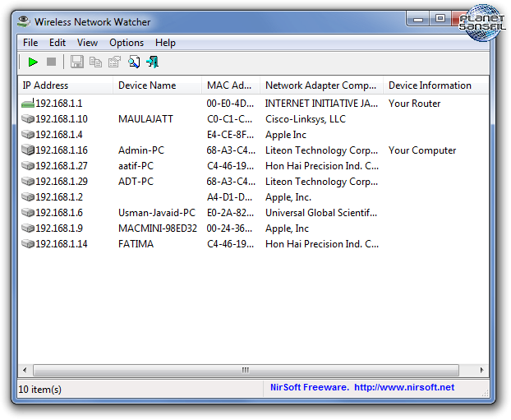Click the Cisco-Linksys, LLC adapter company cell
Screen dimensions: 511x420
coord(306,119)
